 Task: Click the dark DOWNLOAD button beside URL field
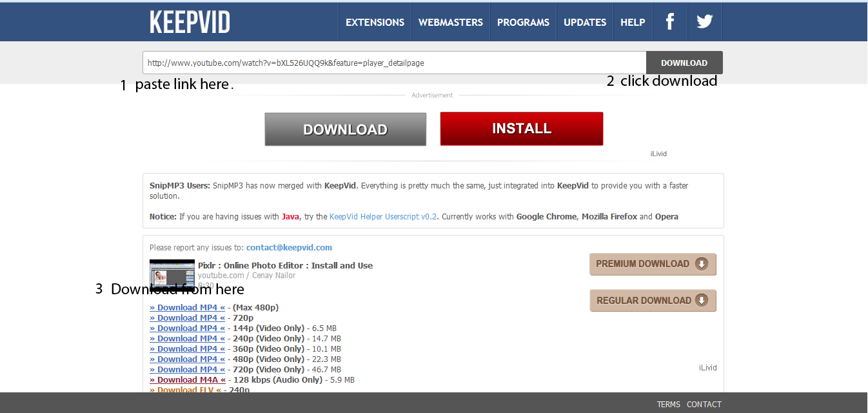[684, 63]
